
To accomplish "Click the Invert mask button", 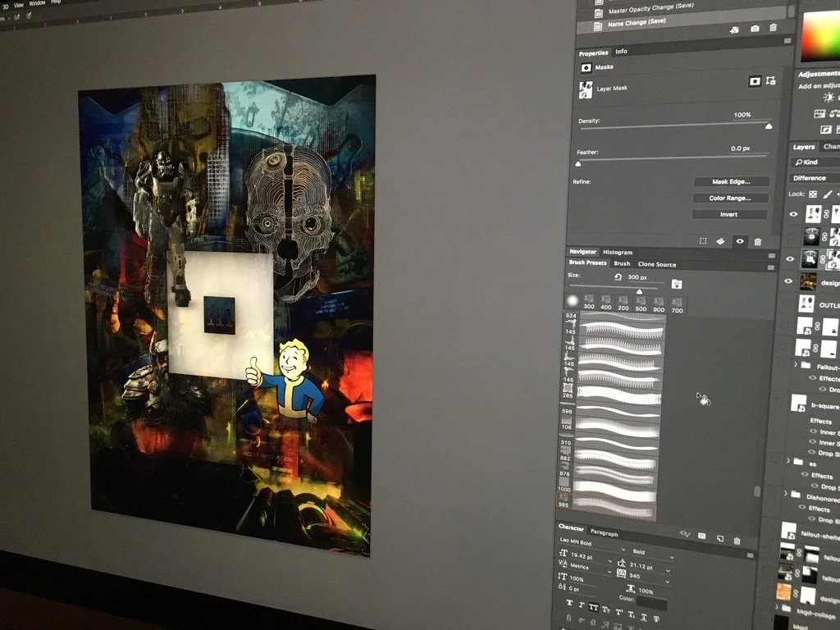I will 729,214.
